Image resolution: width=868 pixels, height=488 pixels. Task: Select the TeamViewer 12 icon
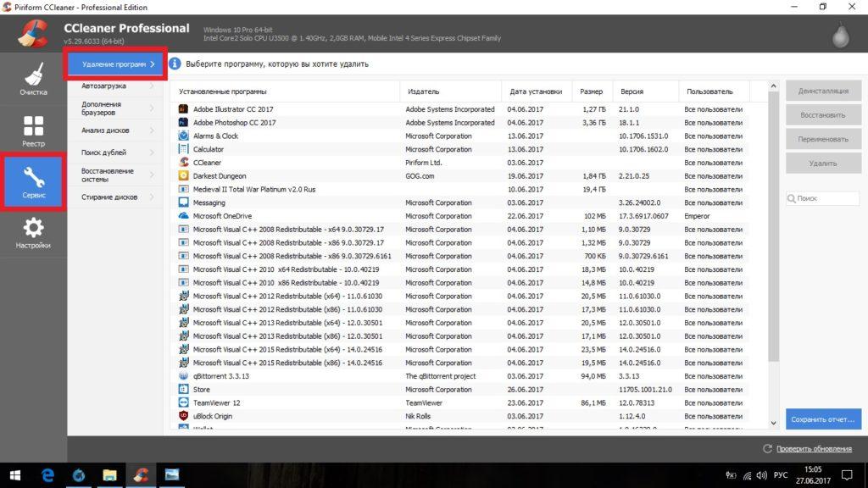(183, 402)
